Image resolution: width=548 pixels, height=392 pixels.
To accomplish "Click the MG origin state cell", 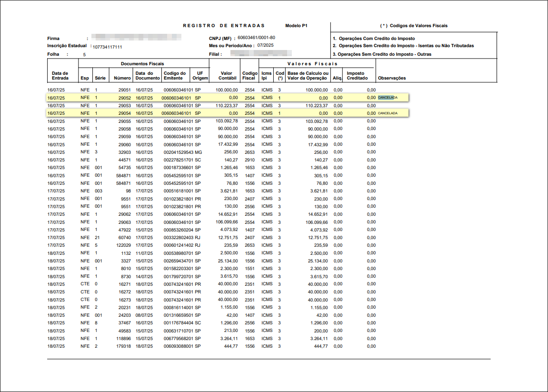I will click(x=199, y=152).
